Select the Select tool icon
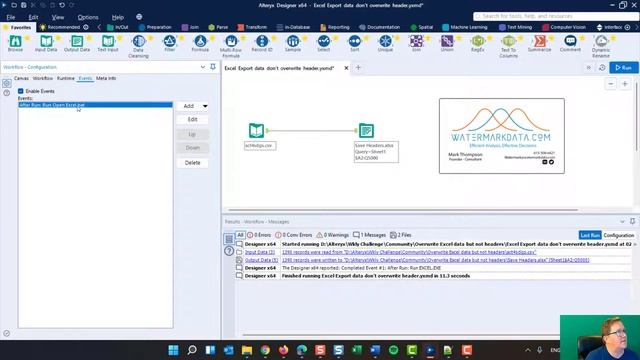640x360 pixels. (324, 41)
